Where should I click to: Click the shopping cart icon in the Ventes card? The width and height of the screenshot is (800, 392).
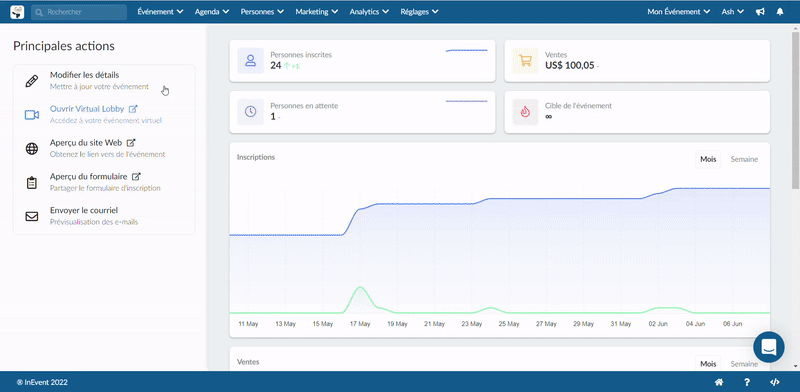tap(525, 61)
